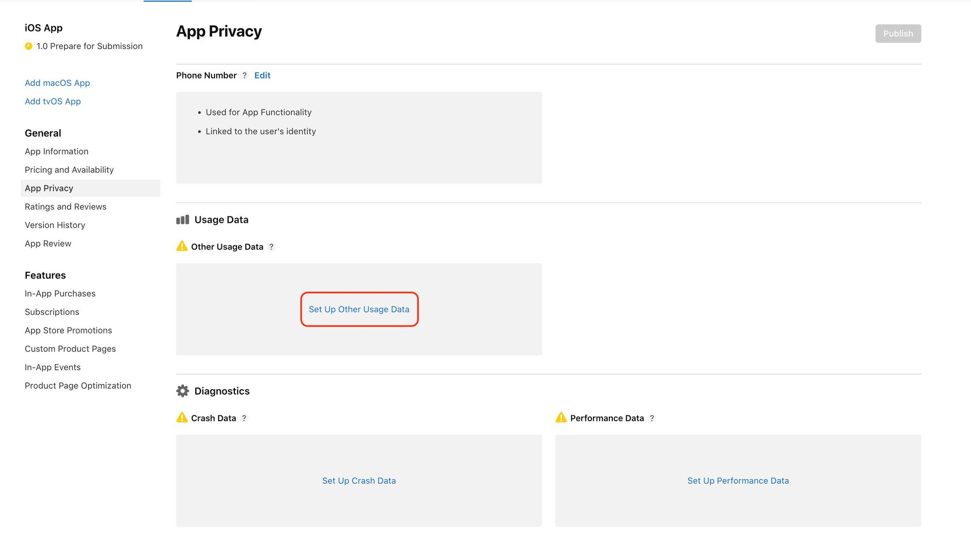Click the help icon next to Phone Number
This screenshot has width=971, height=560.
[245, 75]
